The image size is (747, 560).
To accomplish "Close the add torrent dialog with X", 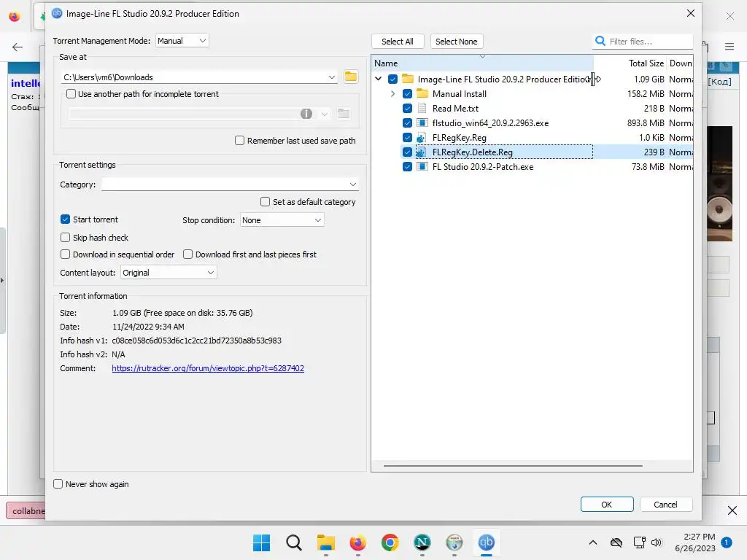I will point(690,13).
